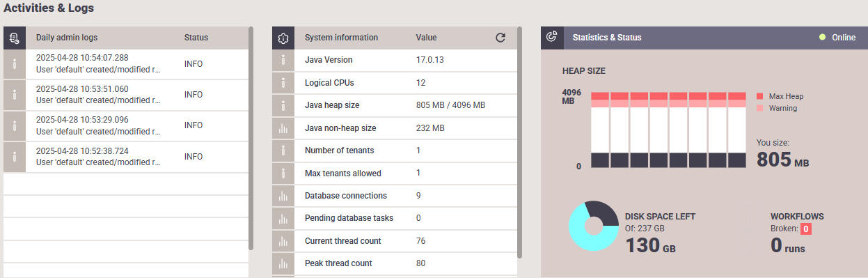
Task: Click the Daily admin logs scrollbar
Action: [x=251, y=138]
